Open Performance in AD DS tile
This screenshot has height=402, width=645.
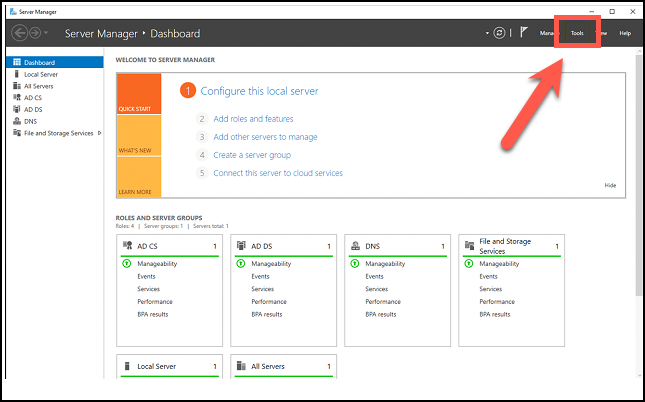269,302
